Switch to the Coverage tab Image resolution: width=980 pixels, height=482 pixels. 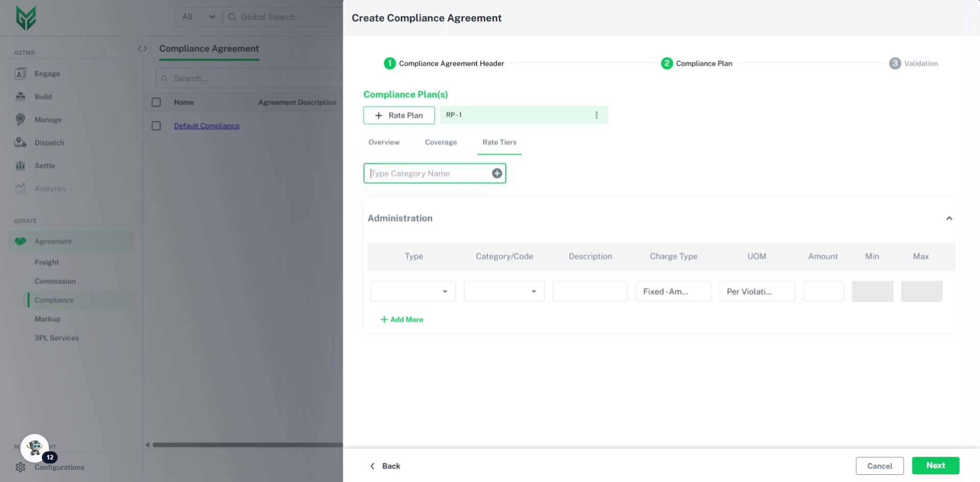click(440, 142)
